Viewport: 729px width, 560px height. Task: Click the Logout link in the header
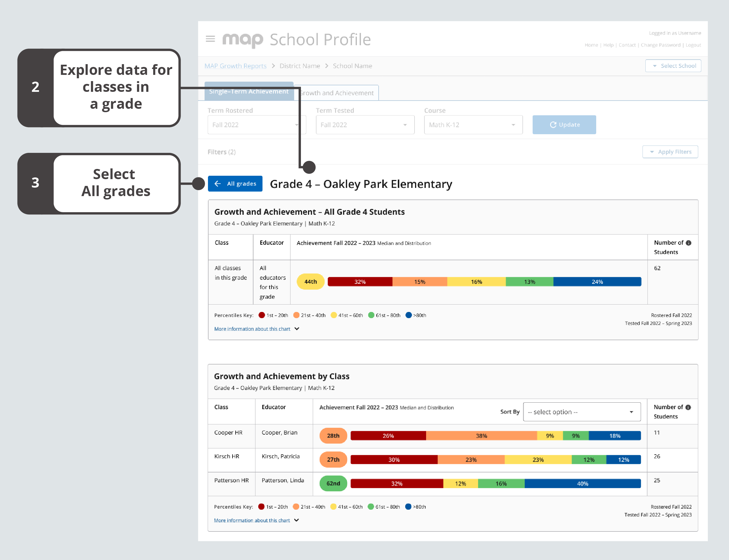point(693,45)
